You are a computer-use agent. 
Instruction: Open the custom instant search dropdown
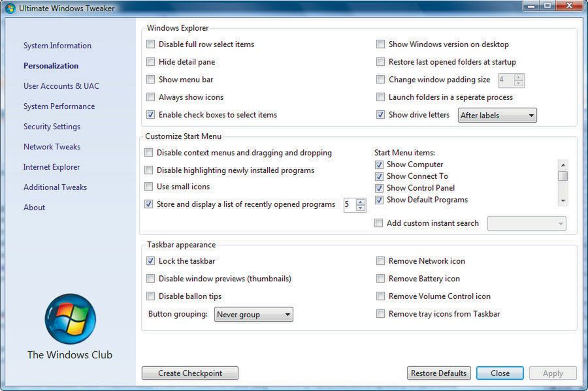[527, 224]
